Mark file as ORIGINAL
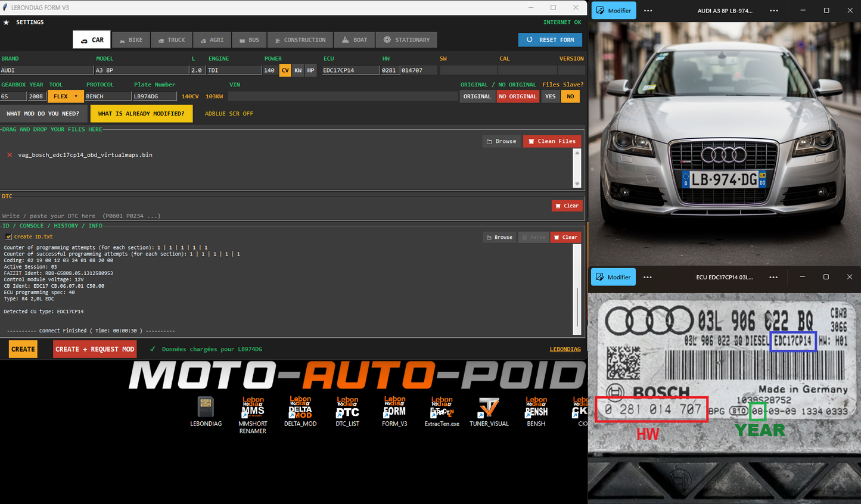Image resolution: width=861 pixels, height=504 pixels. click(x=477, y=97)
